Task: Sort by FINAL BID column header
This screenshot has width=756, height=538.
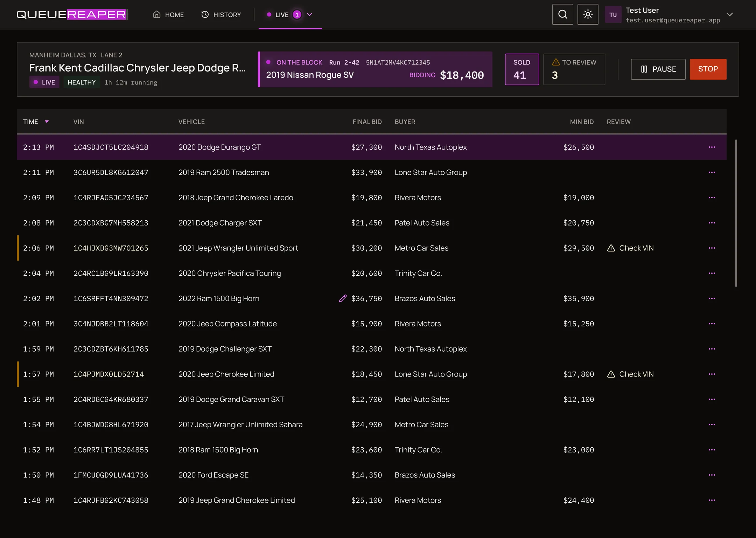Action: click(x=367, y=122)
